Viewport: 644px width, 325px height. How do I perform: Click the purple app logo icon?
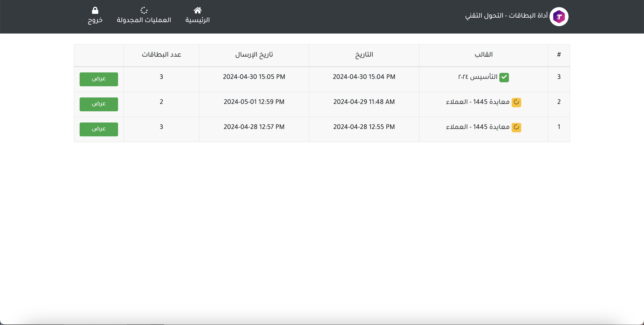point(559,17)
